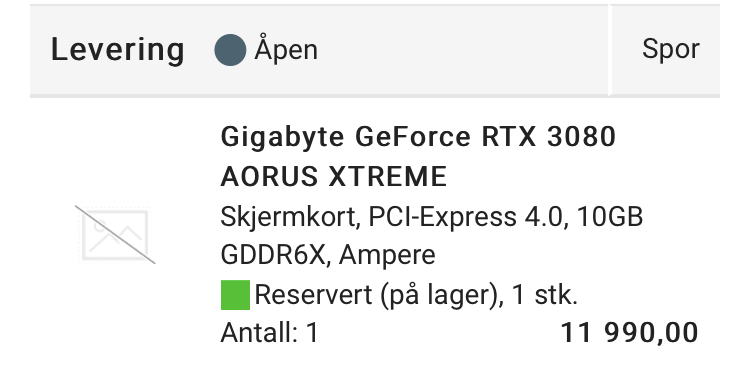750x377 pixels.
Task: Select the Åpen status label
Action: coord(286,49)
